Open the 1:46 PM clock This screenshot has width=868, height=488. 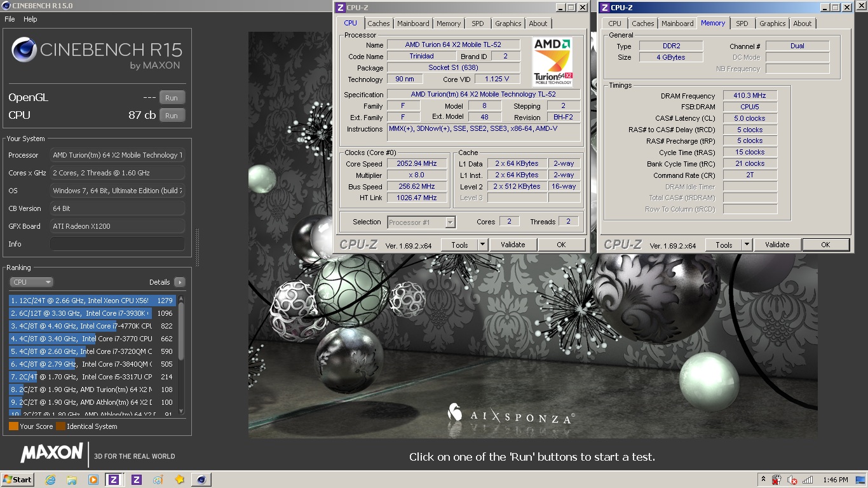(x=835, y=480)
